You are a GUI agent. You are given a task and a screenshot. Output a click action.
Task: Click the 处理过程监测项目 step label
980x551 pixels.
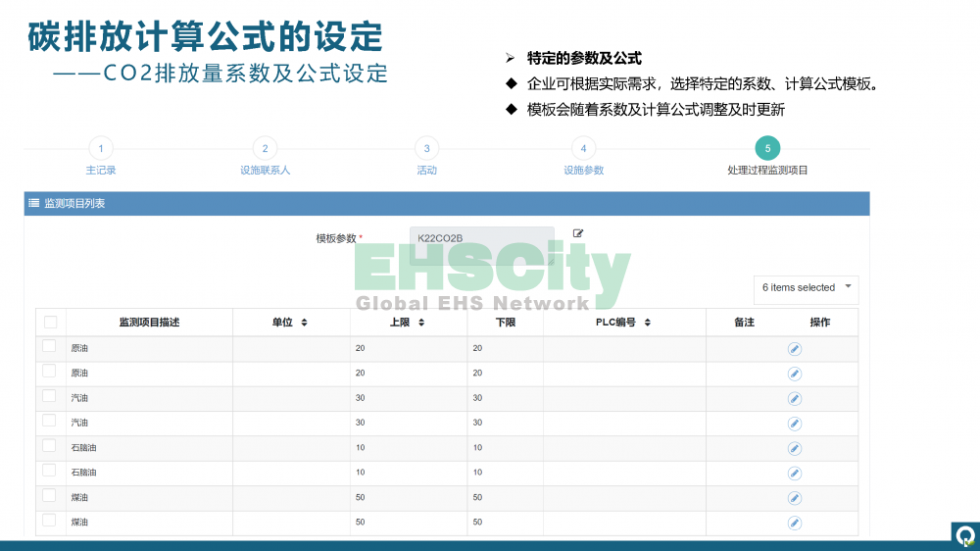767,171
